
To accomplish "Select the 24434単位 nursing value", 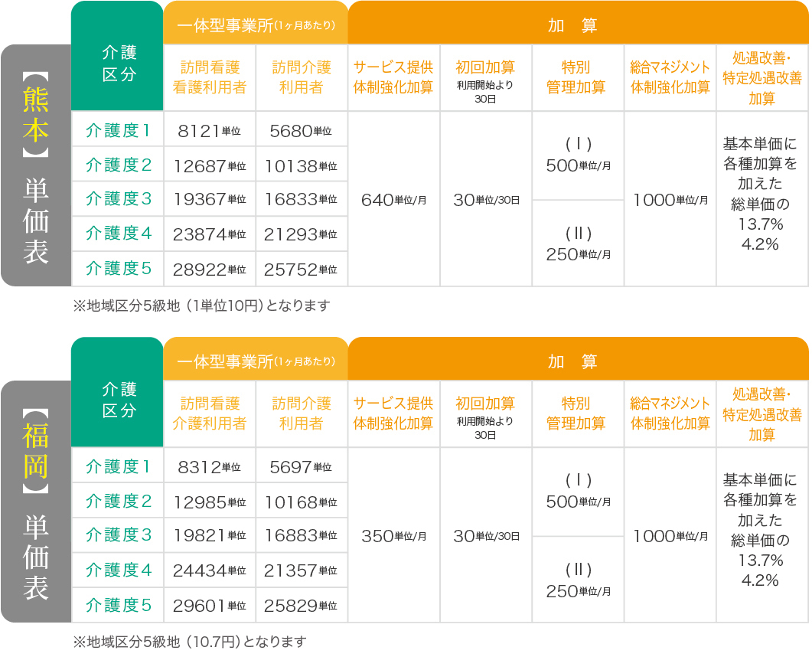I will (x=209, y=570).
